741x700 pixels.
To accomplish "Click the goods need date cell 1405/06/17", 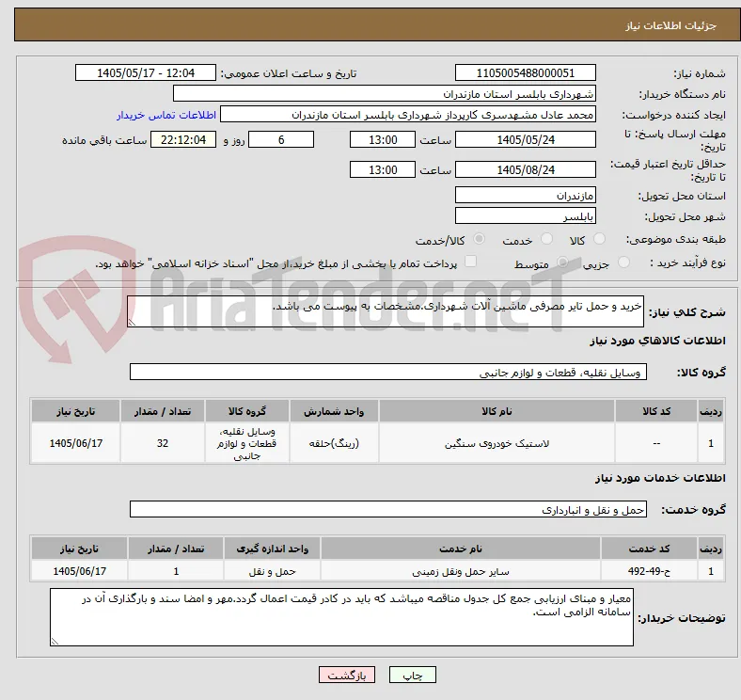I will pyautogui.click(x=75, y=443).
